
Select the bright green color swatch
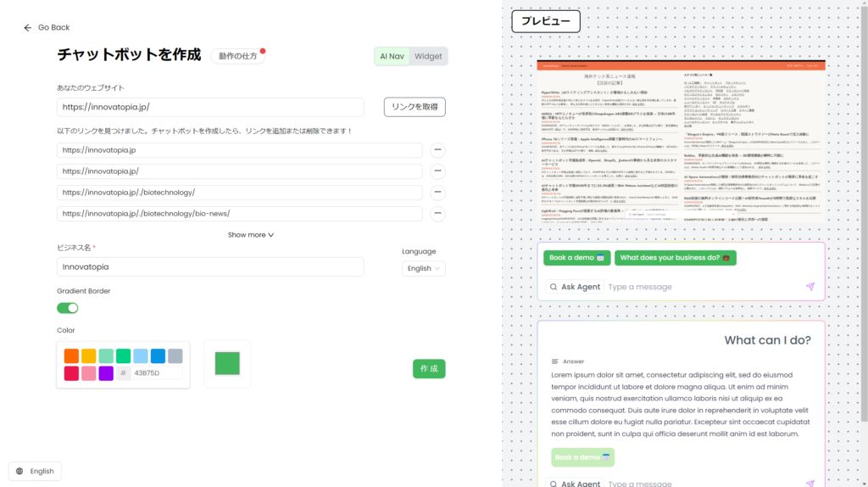tap(124, 355)
